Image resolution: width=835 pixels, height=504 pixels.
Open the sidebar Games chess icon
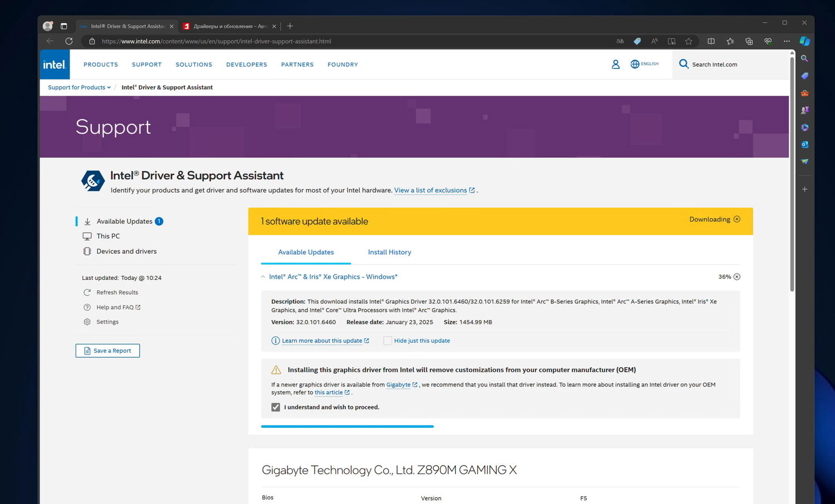[x=804, y=110]
